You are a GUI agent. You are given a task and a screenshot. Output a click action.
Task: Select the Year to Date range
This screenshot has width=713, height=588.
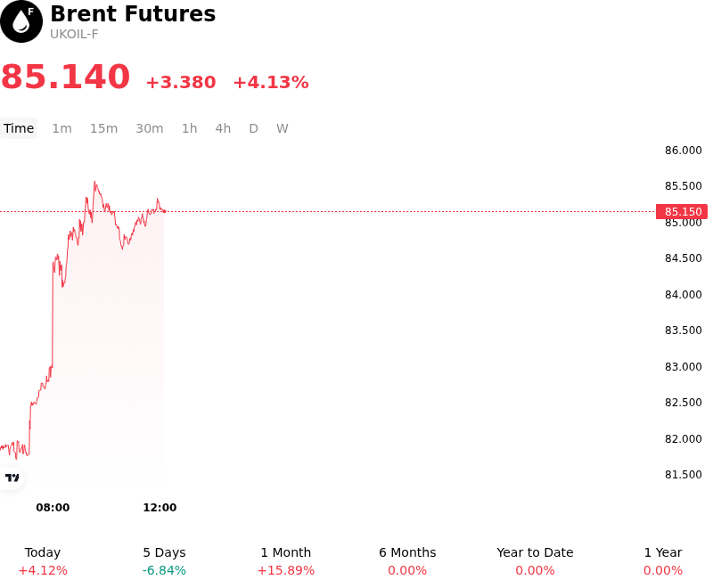535,561
